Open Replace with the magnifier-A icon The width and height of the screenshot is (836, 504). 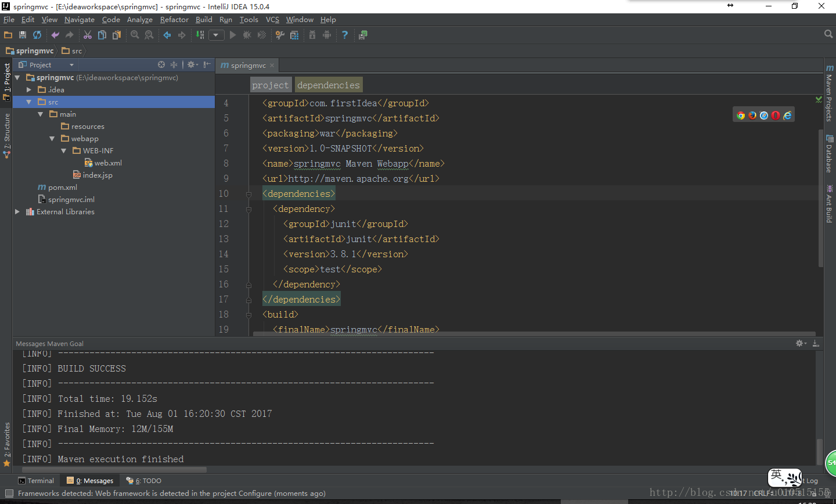pos(149,35)
